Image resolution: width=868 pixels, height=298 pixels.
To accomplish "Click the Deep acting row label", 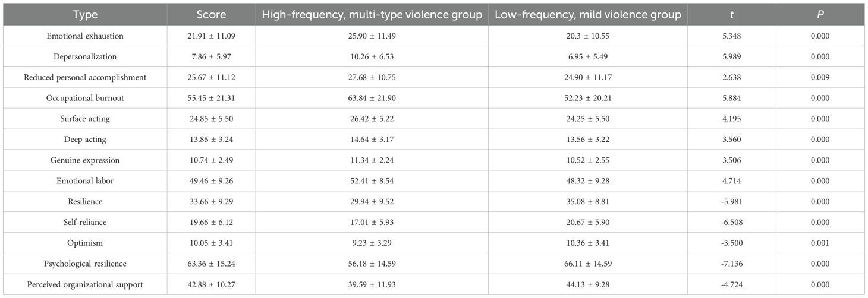I will click(85, 140).
